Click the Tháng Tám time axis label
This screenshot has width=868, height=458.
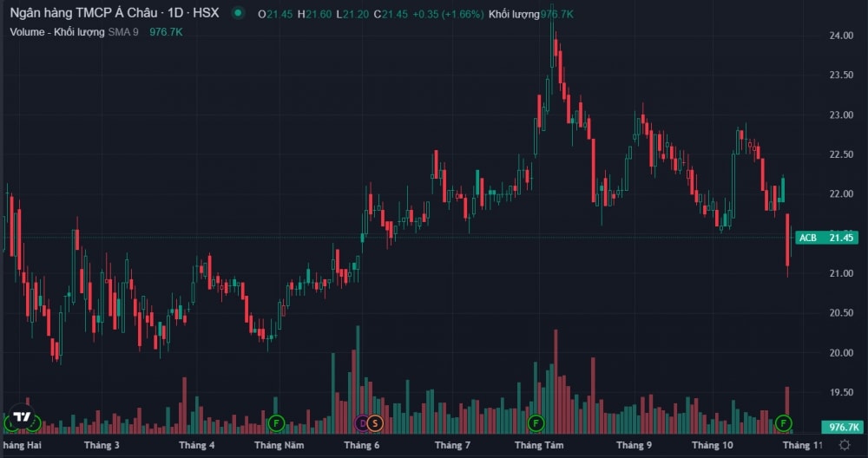[539, 445]
